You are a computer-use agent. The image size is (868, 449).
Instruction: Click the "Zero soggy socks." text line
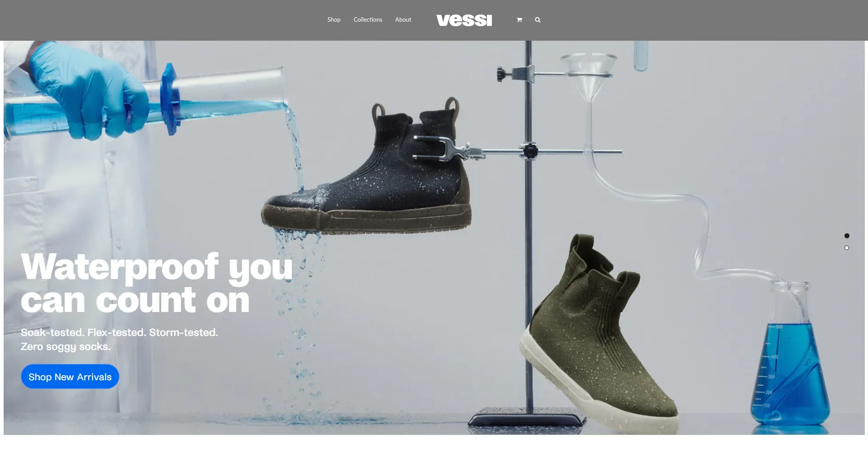pos(66,346)
